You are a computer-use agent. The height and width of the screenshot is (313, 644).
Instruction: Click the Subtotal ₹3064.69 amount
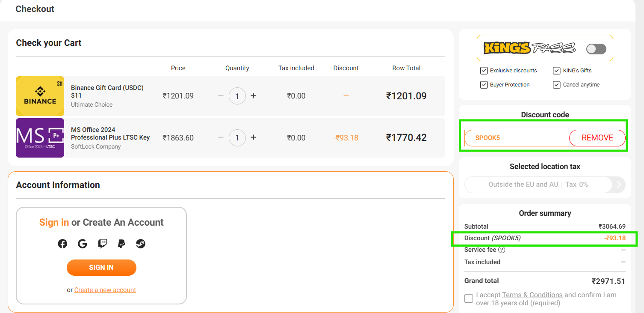pos(612,227)
